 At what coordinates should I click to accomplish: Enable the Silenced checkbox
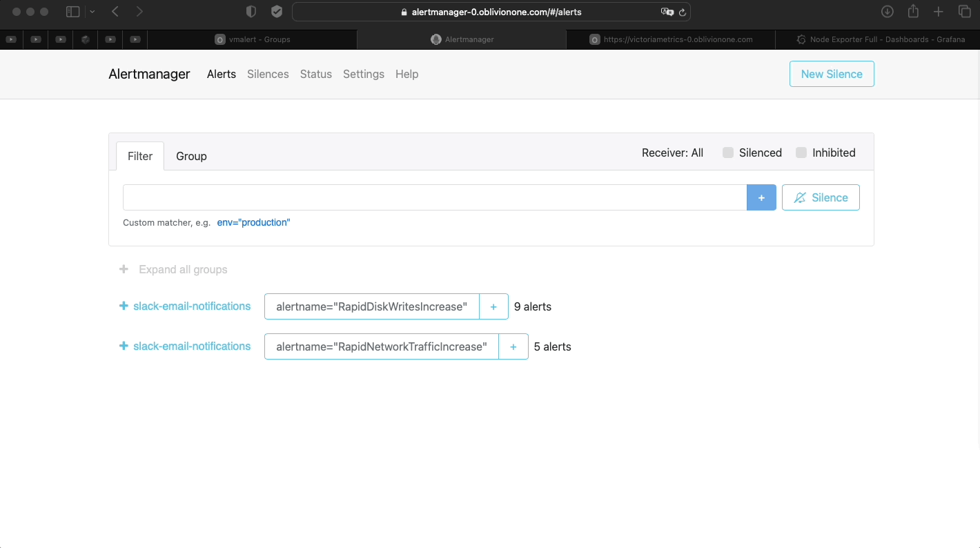click(x=728, y=153)
